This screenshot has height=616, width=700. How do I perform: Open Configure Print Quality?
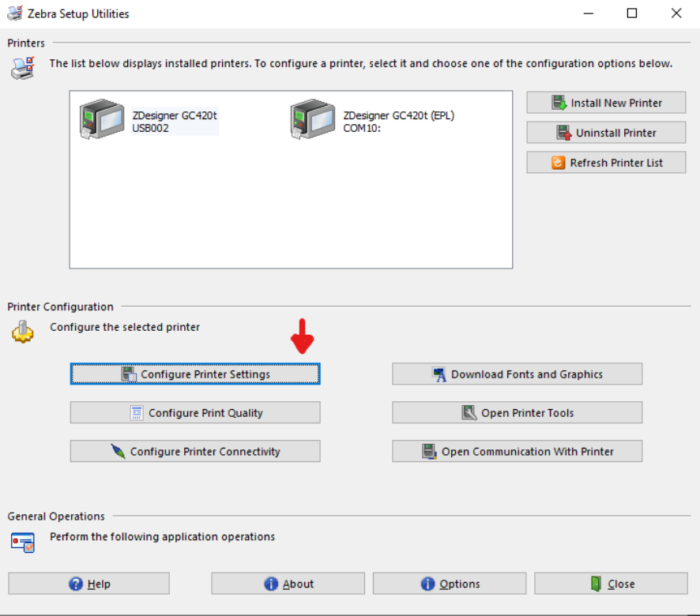click(195, 412)
